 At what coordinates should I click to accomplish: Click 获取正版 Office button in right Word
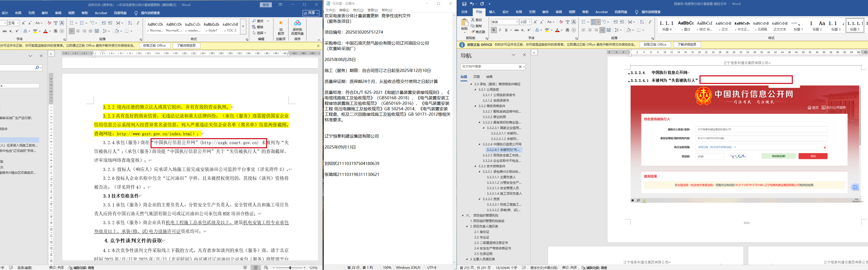[x=655, y=45]
